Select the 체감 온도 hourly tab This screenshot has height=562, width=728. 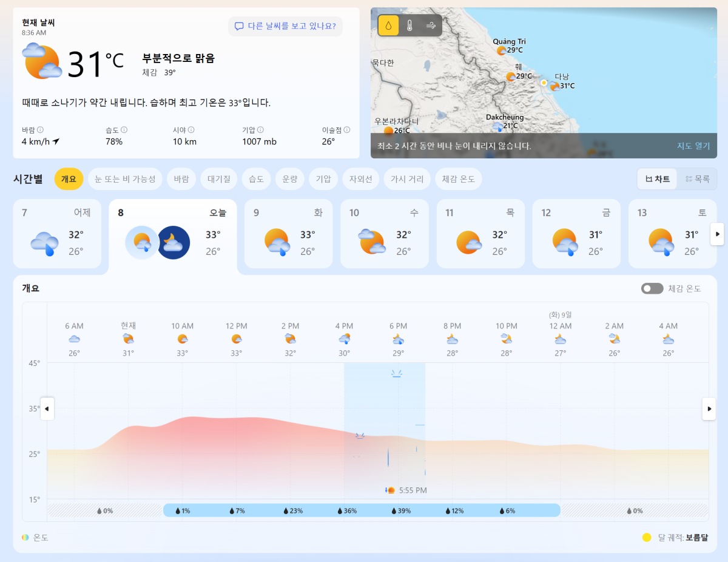pyautogui.click(x=459, y=179)
